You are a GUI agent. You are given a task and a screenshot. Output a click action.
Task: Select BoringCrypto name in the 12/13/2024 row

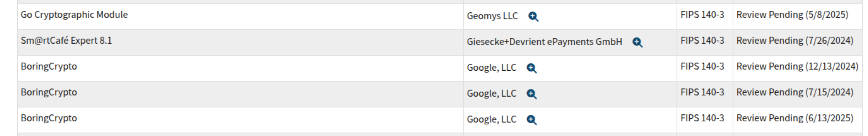pyautogui.click(x=49, y=66)
